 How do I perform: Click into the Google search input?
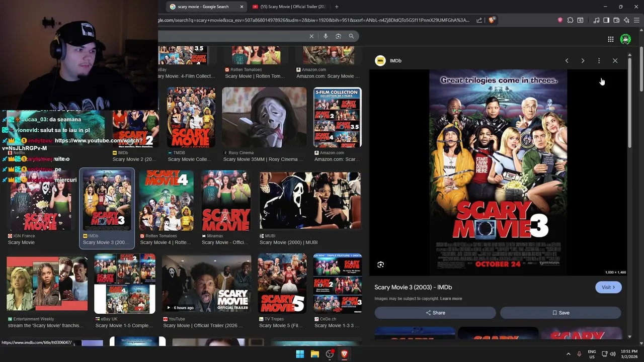click(x=231, y=36)
